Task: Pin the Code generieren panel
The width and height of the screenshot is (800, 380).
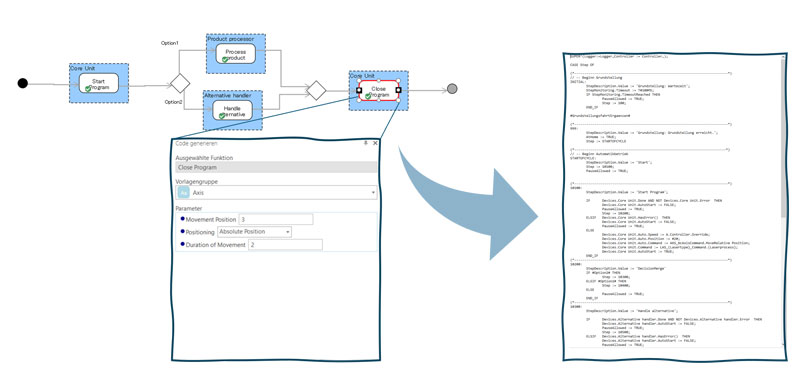Action: tap(365, 144)
